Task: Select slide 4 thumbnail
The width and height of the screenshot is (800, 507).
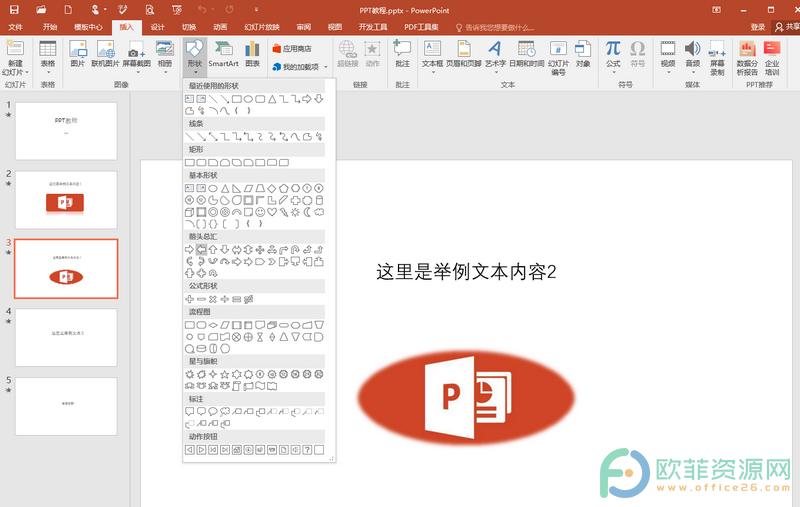Action: (66, 337)
